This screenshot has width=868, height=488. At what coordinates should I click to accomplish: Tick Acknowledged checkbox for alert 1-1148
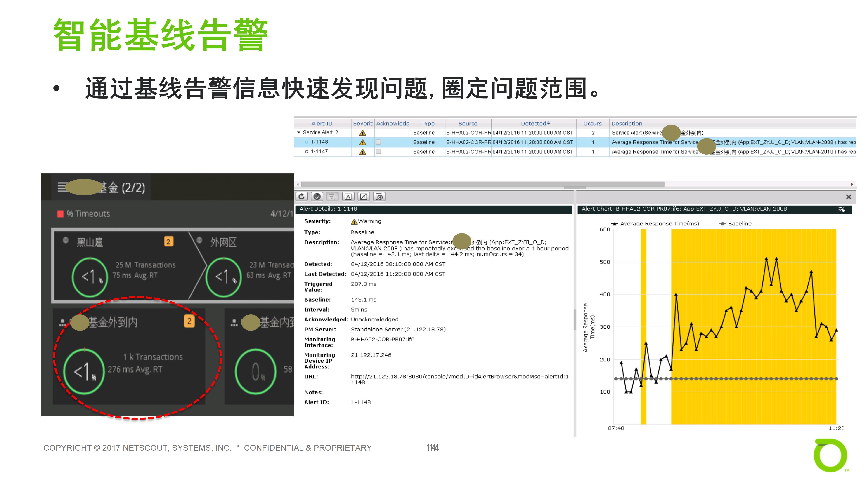tap(378, 142)
